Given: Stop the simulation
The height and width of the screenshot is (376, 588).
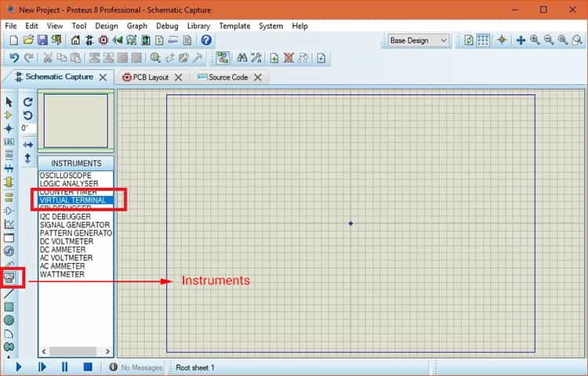Looking at the screenshot, I should coord(88,367).
